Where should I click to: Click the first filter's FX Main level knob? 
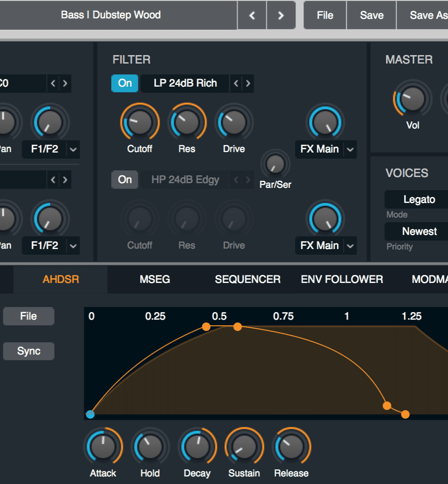325,122
